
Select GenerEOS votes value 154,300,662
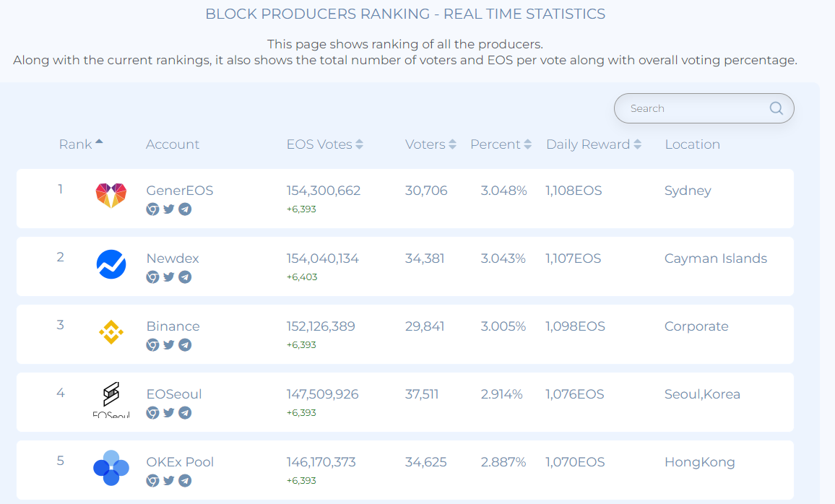[x=324, y=191]
